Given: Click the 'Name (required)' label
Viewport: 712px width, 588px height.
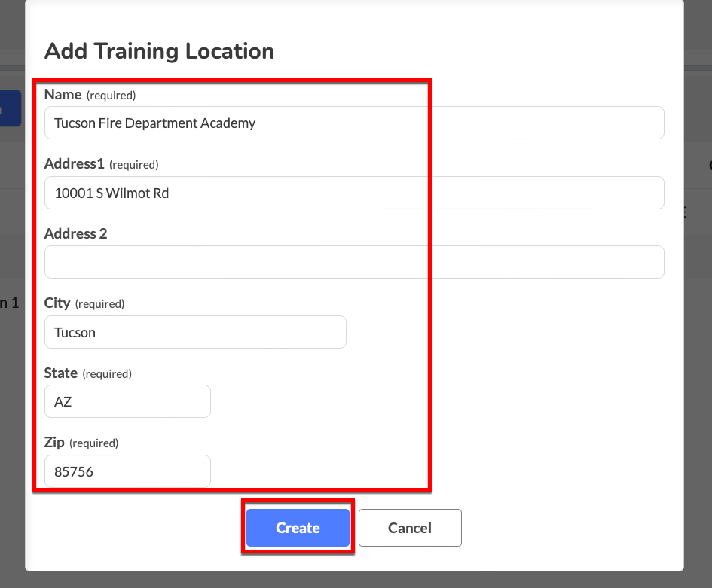Looking at the screenshot, I should coord(90,95).
